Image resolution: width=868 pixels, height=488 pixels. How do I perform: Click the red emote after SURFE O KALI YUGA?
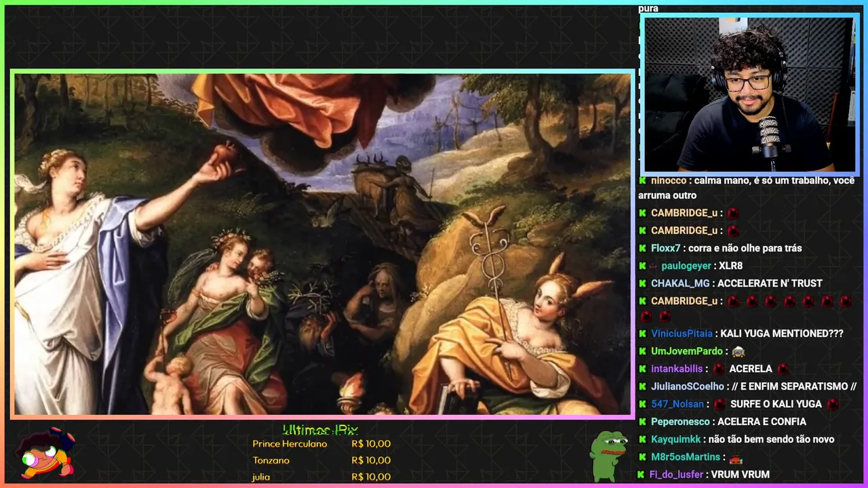[833, 405]
